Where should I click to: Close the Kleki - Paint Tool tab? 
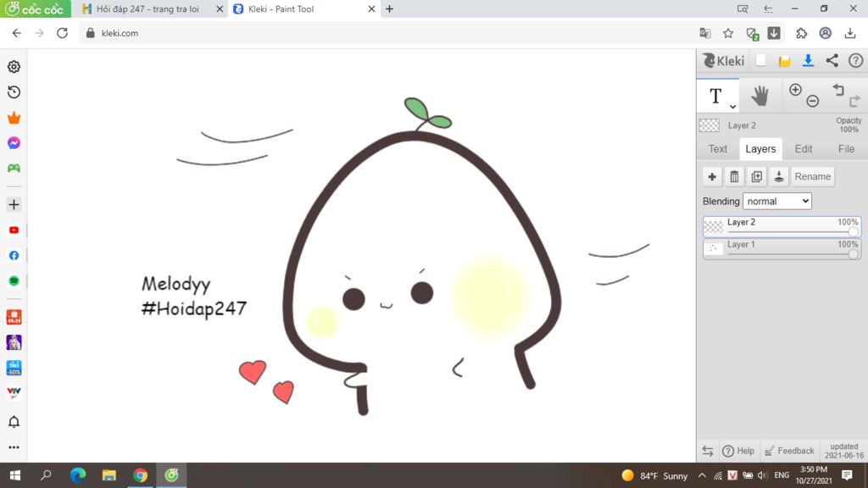371,8
